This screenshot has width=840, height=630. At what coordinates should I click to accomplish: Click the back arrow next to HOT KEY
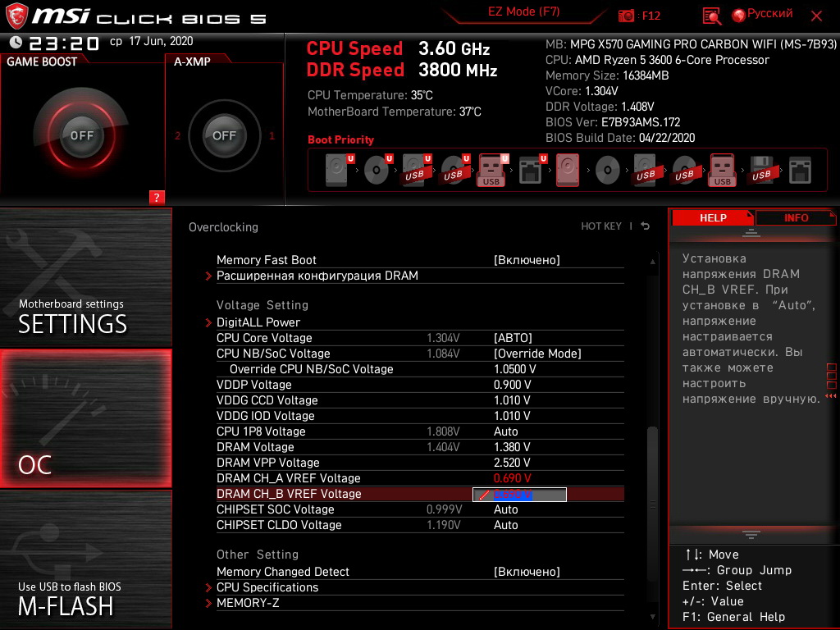pyautogui.click(x=645, y=226)
